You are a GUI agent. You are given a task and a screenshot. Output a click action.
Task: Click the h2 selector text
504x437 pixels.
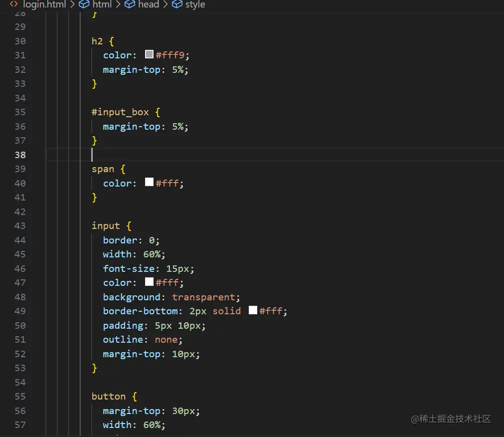[x=97, y=41]
